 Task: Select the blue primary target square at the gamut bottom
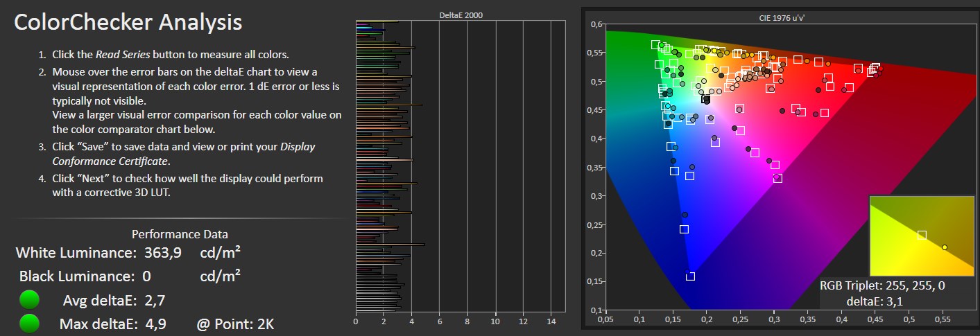(690, 276)
